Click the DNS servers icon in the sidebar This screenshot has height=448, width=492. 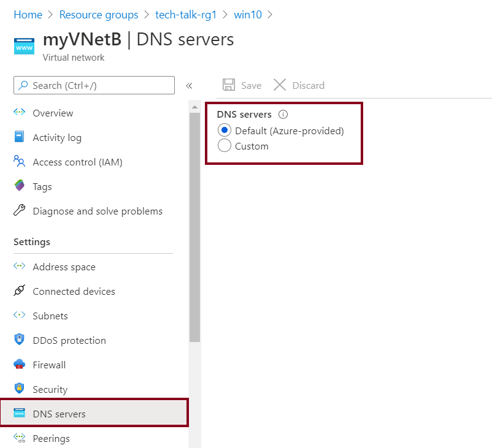[19, 413]
